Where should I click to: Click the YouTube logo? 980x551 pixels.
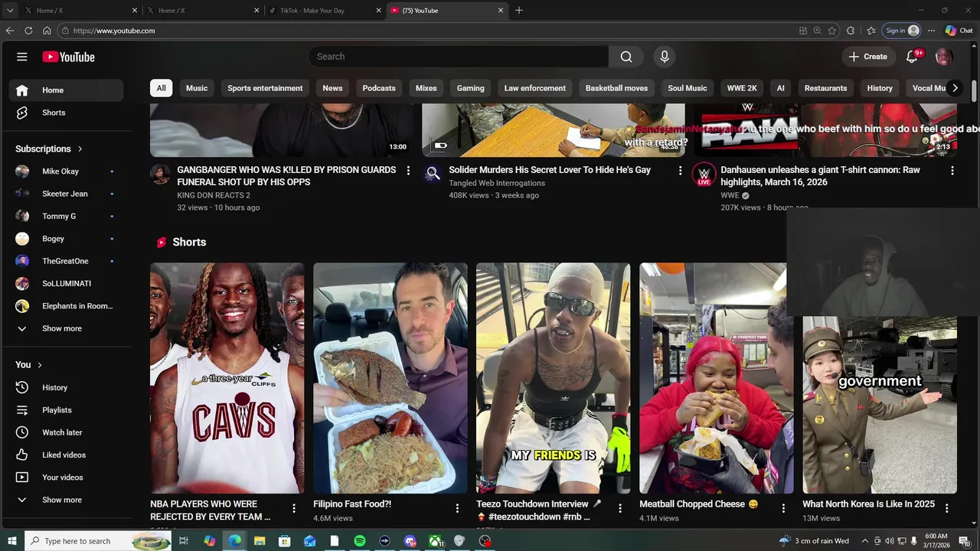(68, 57)
